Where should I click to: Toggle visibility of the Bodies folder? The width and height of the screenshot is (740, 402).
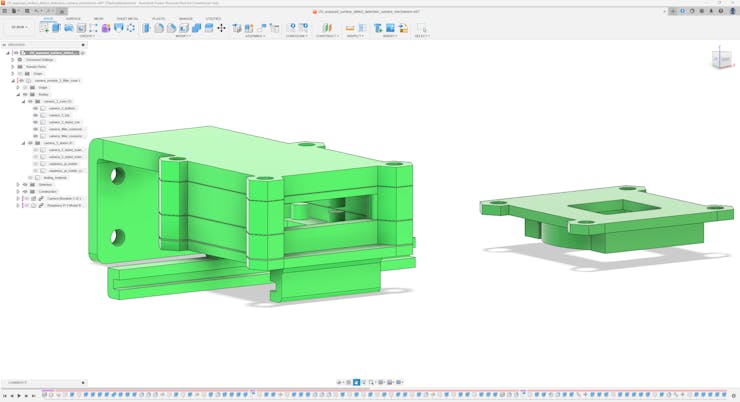(x=25, y=94)
